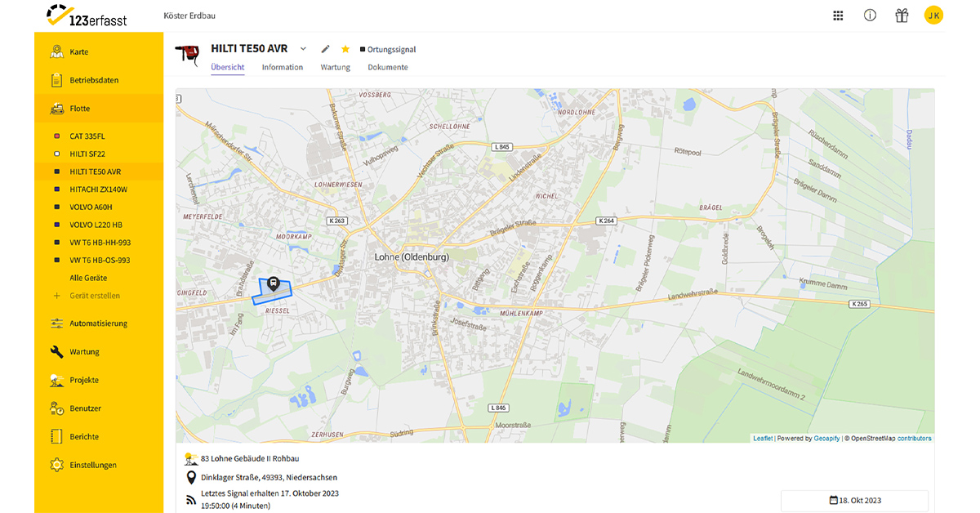
Task: Switch to the Information tab
Action: 283,67
